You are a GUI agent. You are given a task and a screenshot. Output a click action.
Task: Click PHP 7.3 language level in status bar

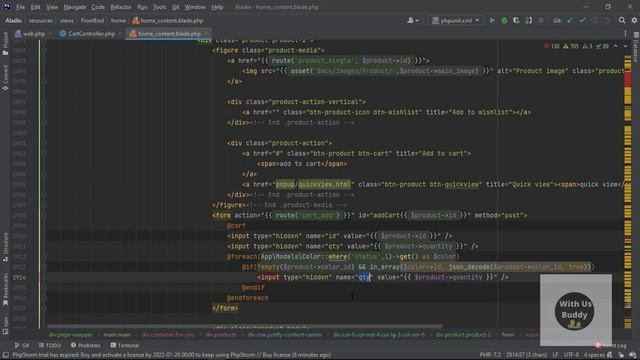(x=490, y=355)
